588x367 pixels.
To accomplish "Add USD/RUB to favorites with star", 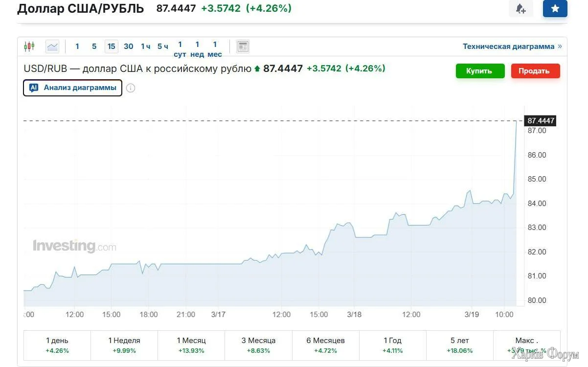I will (x=555, y=9).
